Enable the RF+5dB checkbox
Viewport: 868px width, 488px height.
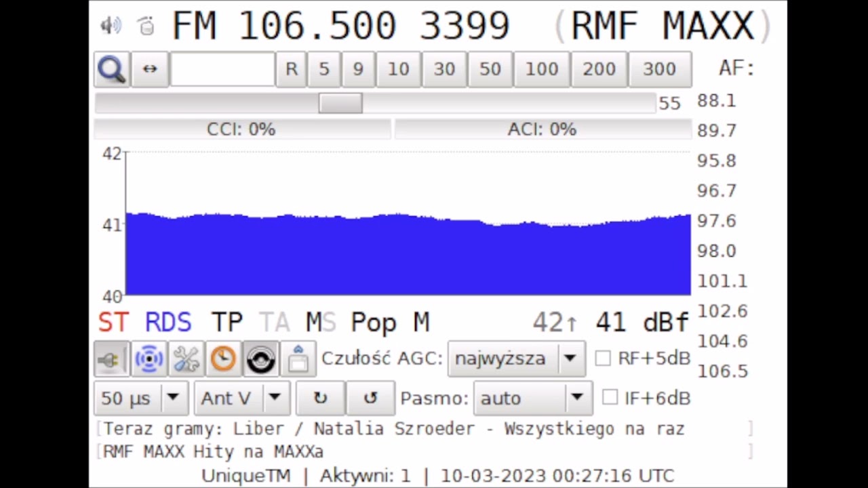click(603, 359)
